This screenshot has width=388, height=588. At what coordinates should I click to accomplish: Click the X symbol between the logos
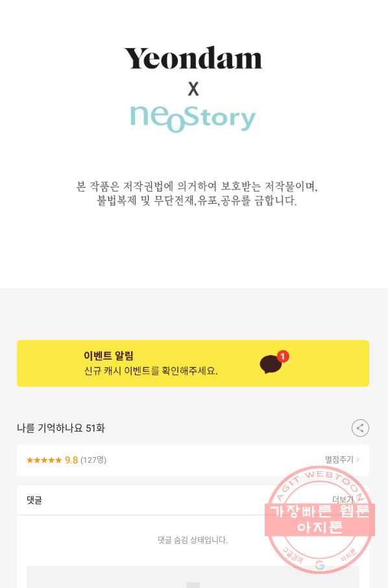(193, 89)
